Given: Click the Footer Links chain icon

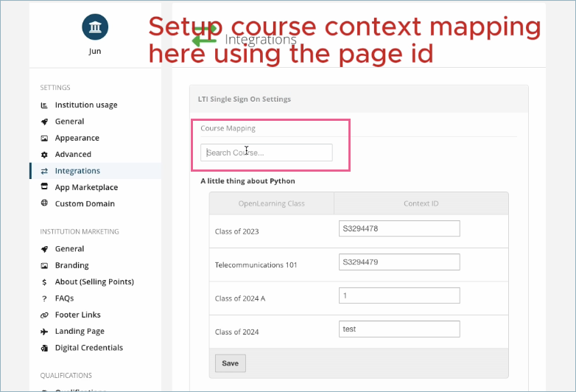Looking at the screenshot, I should click(44, 315).
